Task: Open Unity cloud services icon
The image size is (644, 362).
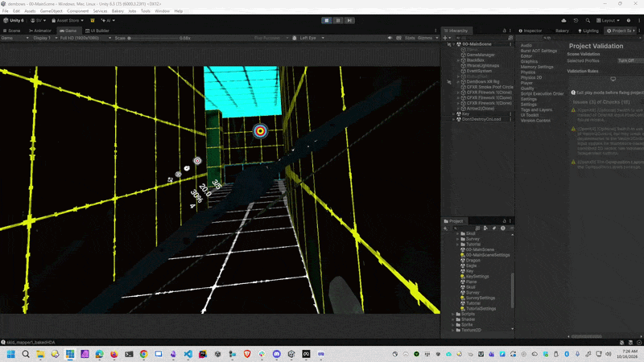Action: click(x=564, y=21)
